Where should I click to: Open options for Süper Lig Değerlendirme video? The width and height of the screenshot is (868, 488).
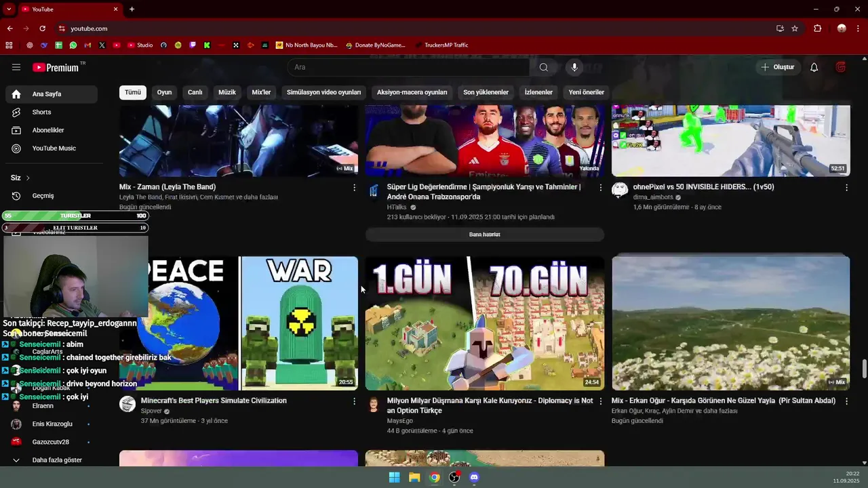click(x=600, y=187)
